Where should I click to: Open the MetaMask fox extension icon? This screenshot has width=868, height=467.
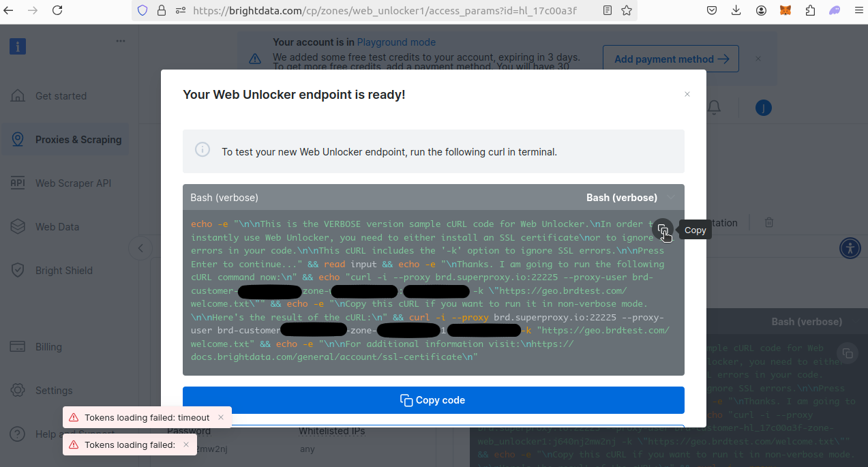click(785, 10)
